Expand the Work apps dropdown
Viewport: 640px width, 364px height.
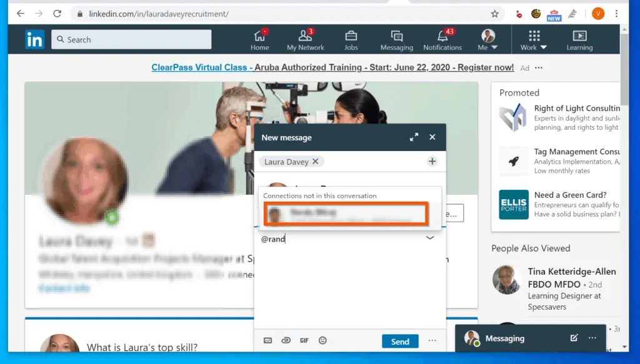534,40
